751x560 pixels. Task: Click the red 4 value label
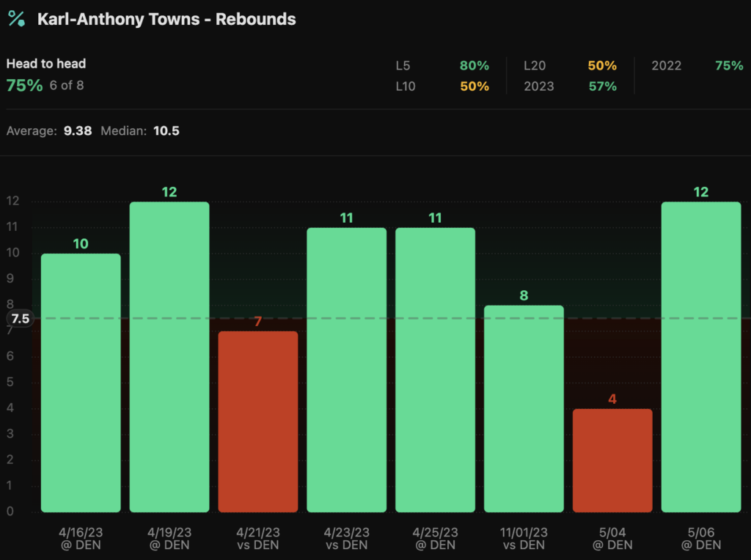coord(612,399)
